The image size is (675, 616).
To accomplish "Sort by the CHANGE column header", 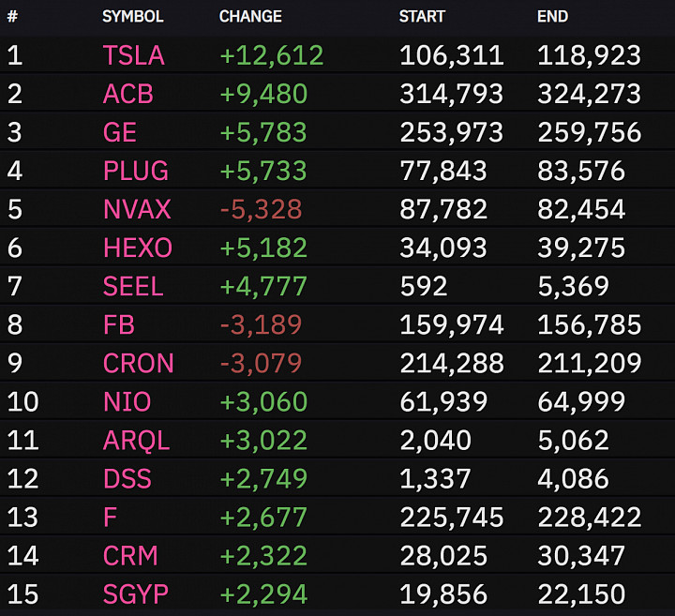I will tap(250, 16).
